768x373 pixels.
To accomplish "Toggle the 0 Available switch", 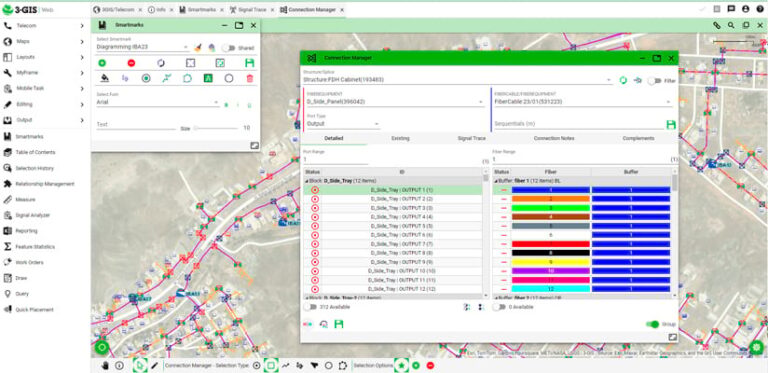I will 499,307.
